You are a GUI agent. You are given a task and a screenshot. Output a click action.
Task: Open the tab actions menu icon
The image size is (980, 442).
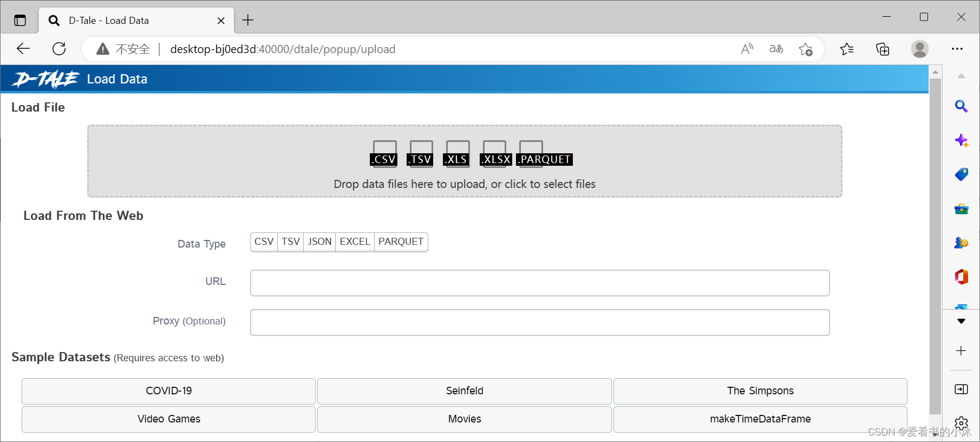(20, 21)
